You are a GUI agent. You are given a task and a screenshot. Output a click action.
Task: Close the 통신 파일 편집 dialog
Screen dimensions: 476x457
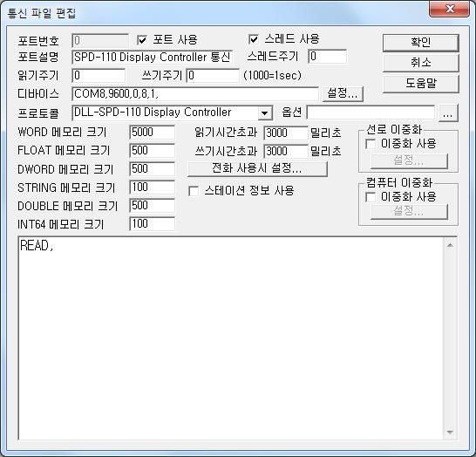pos(450,9)
